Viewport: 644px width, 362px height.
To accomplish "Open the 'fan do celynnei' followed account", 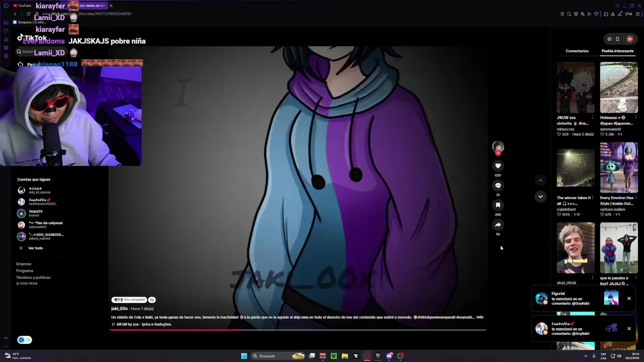I will (41, 225).
